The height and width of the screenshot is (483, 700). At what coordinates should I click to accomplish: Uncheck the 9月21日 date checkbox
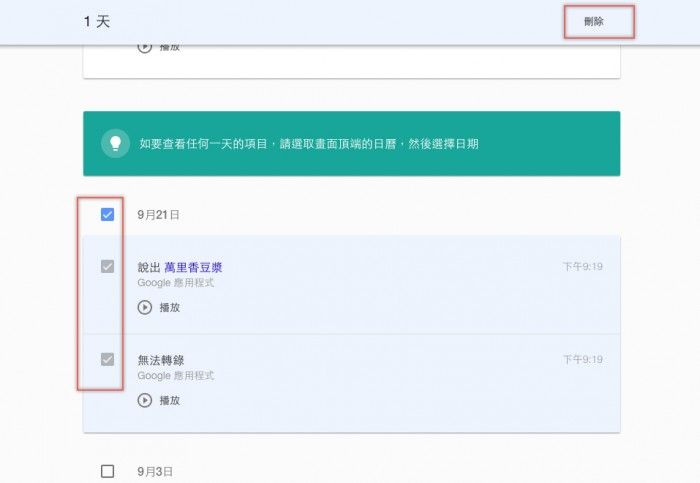[x=108, y=214]
